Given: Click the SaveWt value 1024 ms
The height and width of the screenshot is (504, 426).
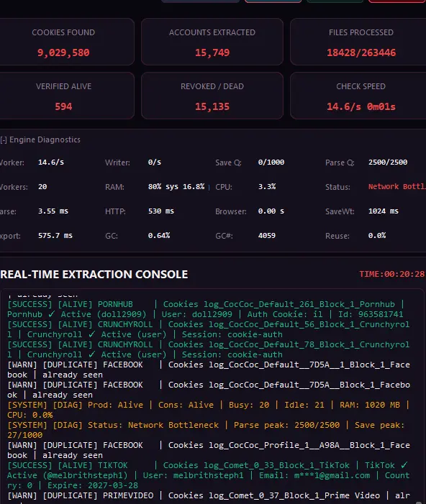Looking at the screenshot, I should click(384, 211).
